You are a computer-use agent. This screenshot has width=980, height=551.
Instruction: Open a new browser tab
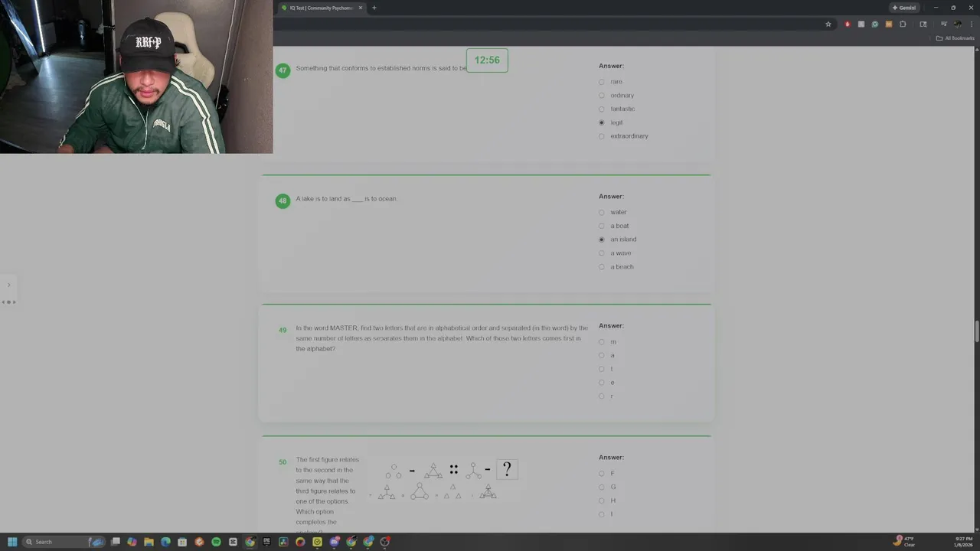[374, 8]
